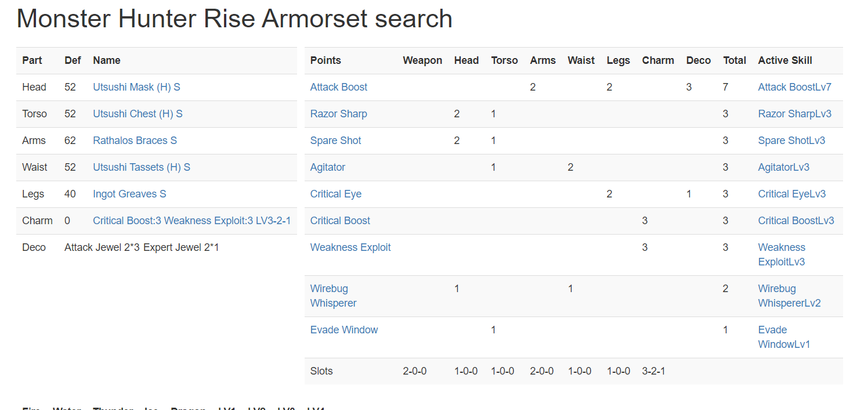Click the Spare Shot points link
Image resolution: width=868 pixels, height=410 pixels.
pyautogui.click(x=335, y=141)
